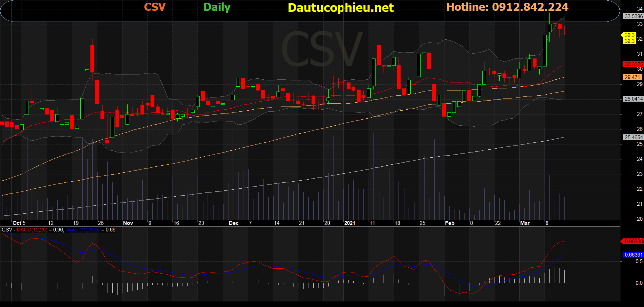Click price axis value 23
Viewport: 644px width, 307px height.
[639, 174]
